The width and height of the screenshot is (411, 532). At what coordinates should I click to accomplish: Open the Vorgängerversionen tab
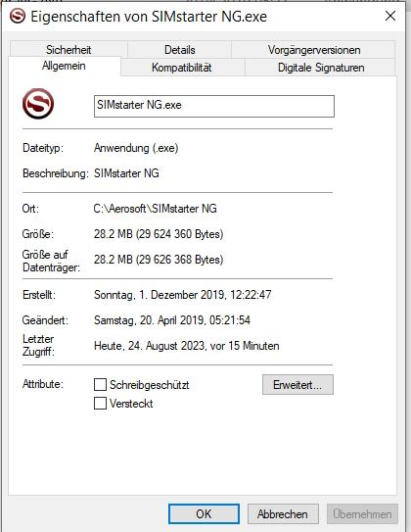coord(314,50)
